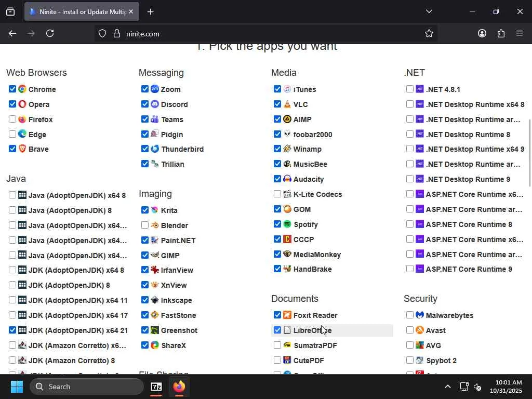Click the Winamp icon
Viewport: 532px width, 399px height.
(287, 149)
